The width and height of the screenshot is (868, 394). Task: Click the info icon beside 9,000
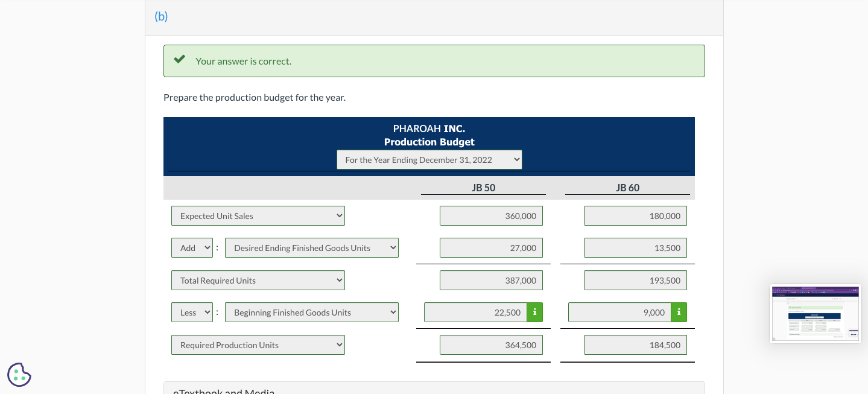679,312
